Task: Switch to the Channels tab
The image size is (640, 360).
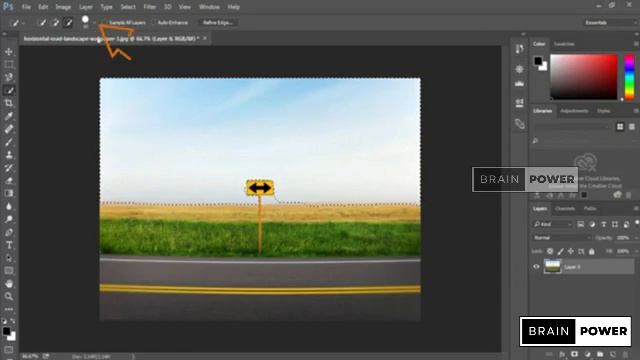Action: tap(565, 209)
